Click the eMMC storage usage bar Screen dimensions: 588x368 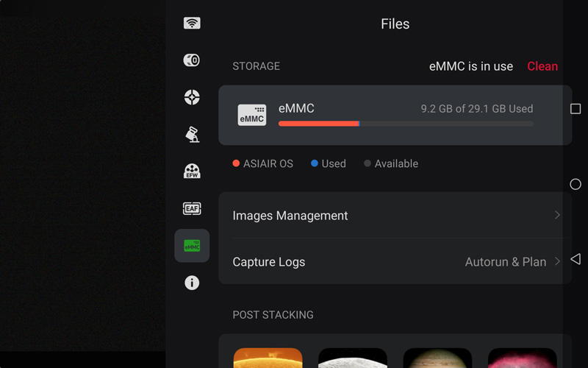[406, 124]
